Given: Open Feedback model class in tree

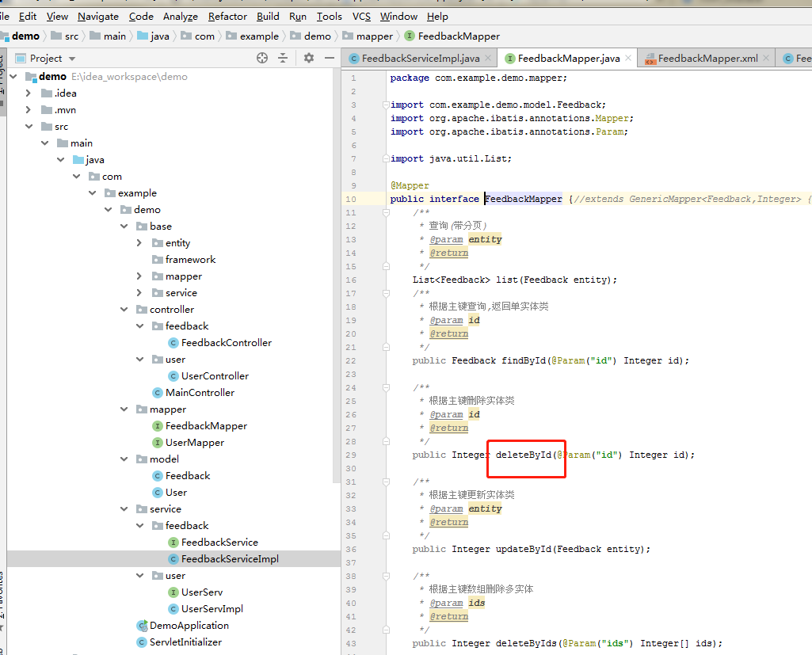Looking at the screenshot, I should click(x=188, y=475).
